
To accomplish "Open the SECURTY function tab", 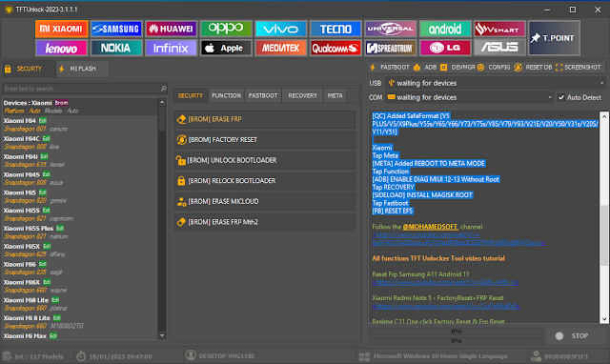I will tap(191, 95).
